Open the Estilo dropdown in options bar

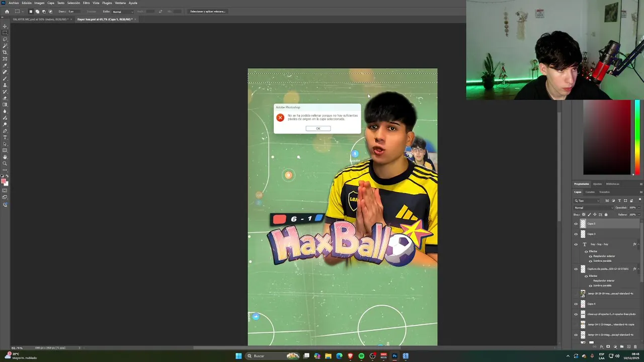[x=123, y=12]
